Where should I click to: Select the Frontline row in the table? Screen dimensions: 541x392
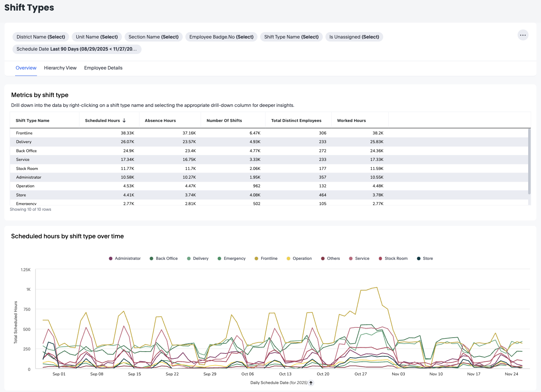point(25,133)
